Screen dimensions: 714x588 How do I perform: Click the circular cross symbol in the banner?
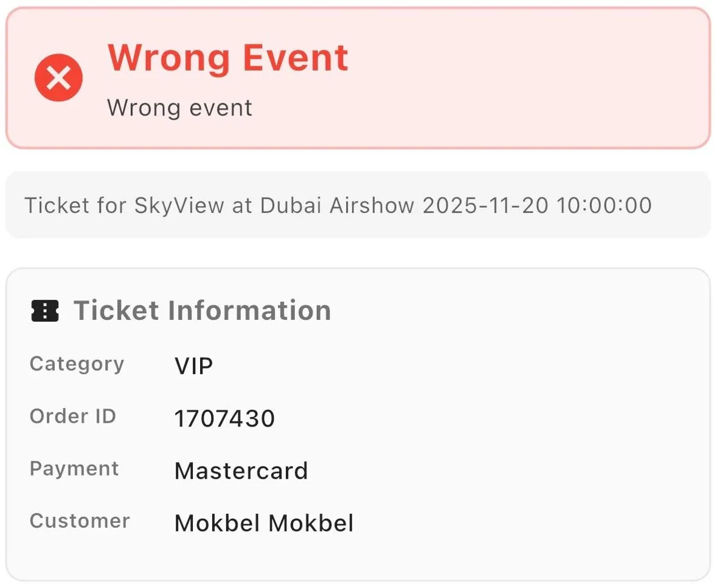click(58, 78)
